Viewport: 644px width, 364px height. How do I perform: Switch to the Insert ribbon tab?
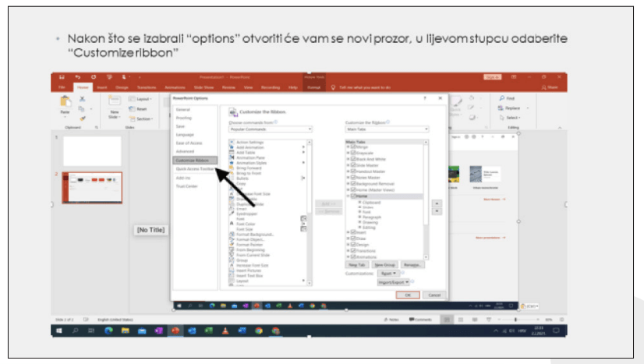coord(101,87)
